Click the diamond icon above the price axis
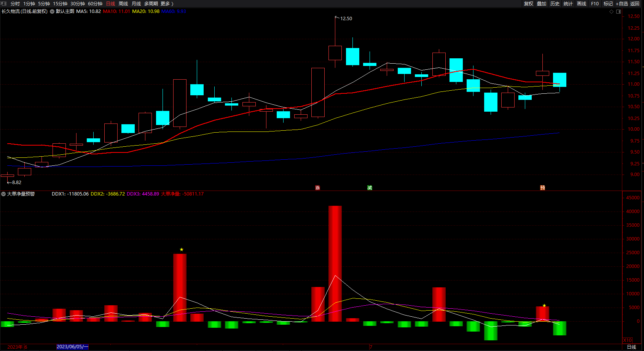The image size is (644, 351). 612,11
